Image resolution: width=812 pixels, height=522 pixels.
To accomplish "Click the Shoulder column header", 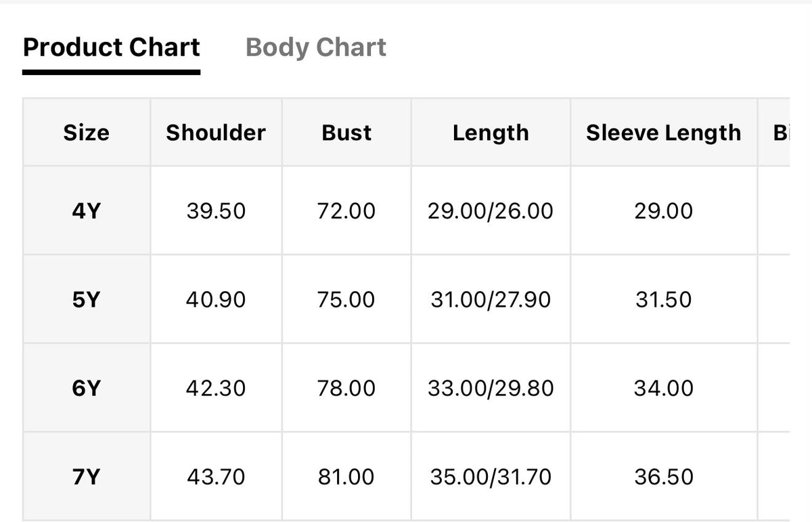I will coord(216,133).
